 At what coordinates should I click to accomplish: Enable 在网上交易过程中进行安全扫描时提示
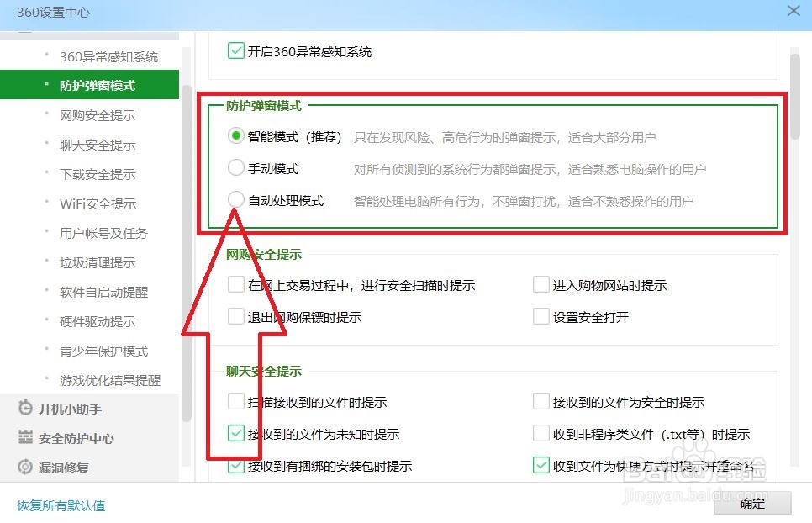point(235,285)
